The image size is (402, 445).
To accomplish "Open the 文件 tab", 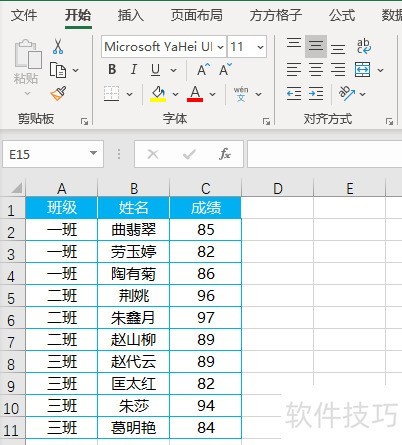I will (x=24, y=15).
